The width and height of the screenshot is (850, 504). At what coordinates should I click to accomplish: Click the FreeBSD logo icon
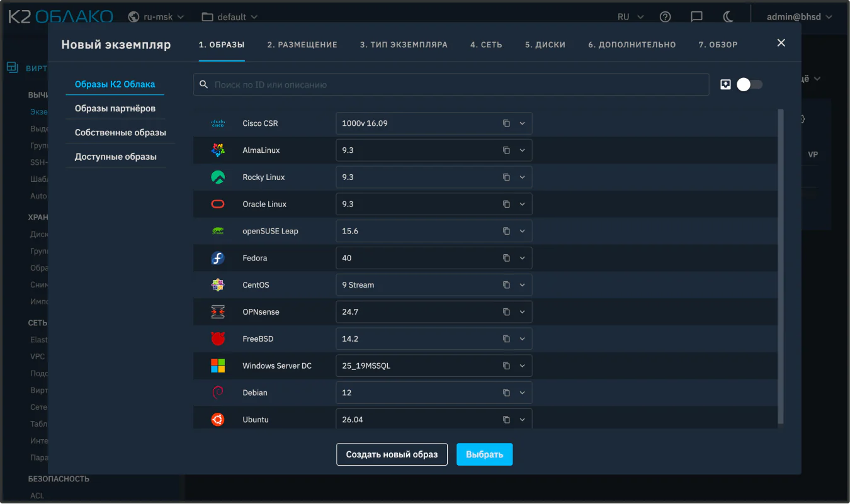218,339
